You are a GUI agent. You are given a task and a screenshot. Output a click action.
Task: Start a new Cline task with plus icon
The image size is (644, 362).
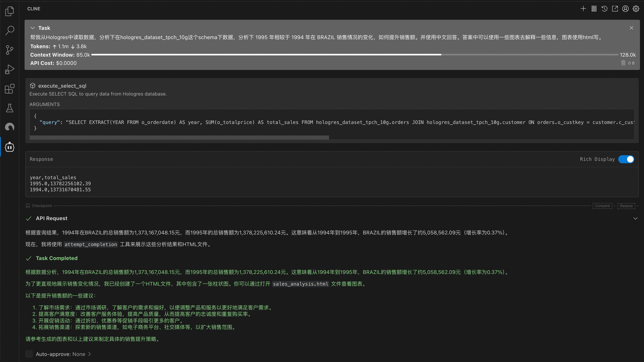(583, 9)
